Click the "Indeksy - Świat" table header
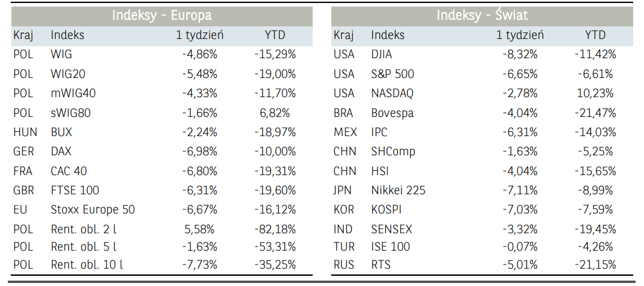644x286 pixels. [482, 16]
